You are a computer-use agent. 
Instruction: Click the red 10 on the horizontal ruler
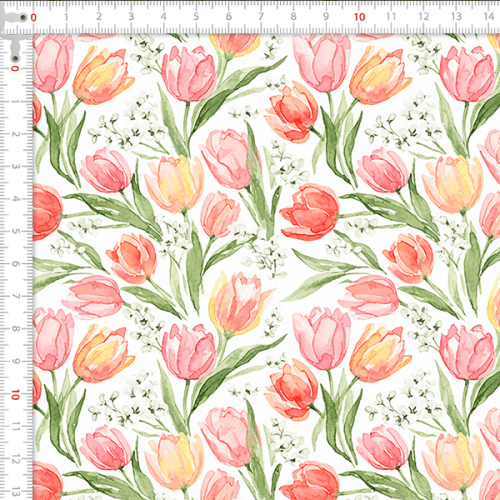click(359, 17)
